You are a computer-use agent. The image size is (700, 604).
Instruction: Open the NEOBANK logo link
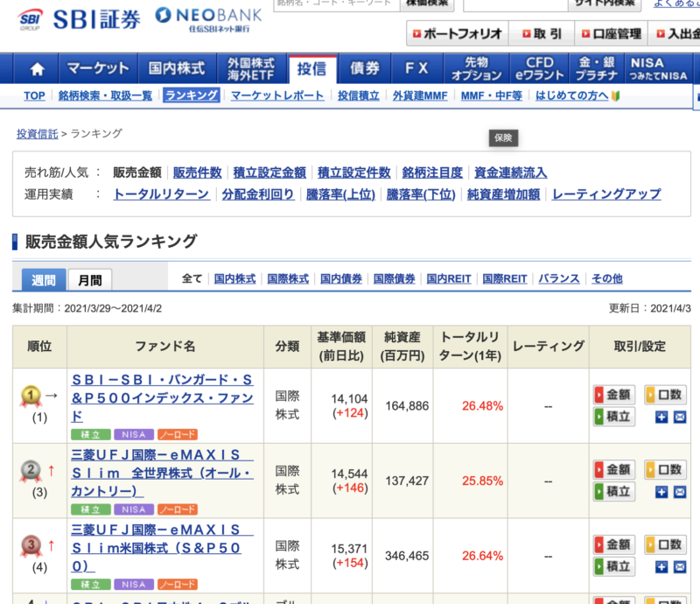tap(208, 19)
